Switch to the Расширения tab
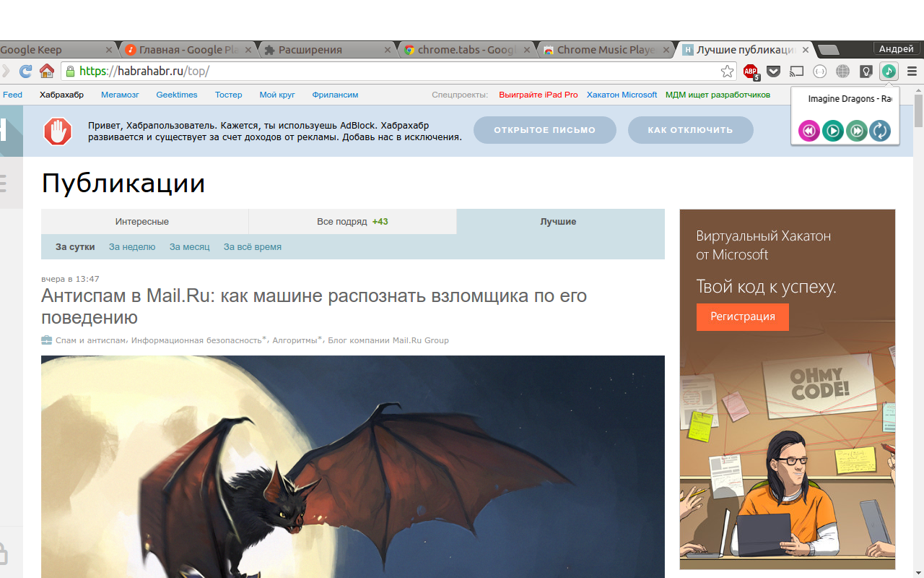Image resolution: width=924 pixels, height=578 pixels. (x=328, y=50)
